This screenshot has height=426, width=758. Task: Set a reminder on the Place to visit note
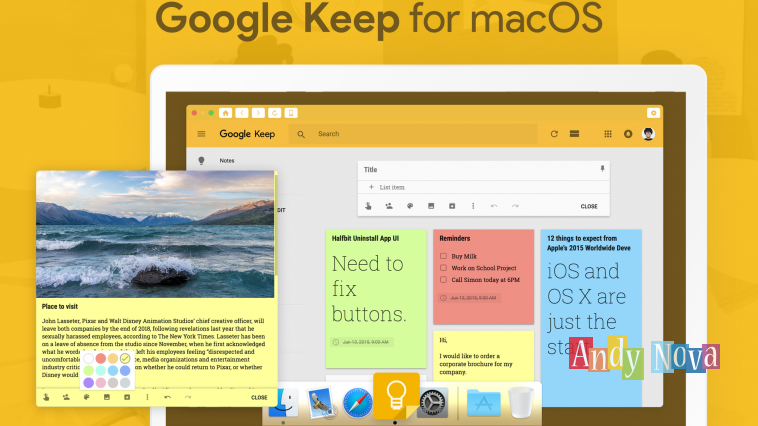(x=46, y=397)
